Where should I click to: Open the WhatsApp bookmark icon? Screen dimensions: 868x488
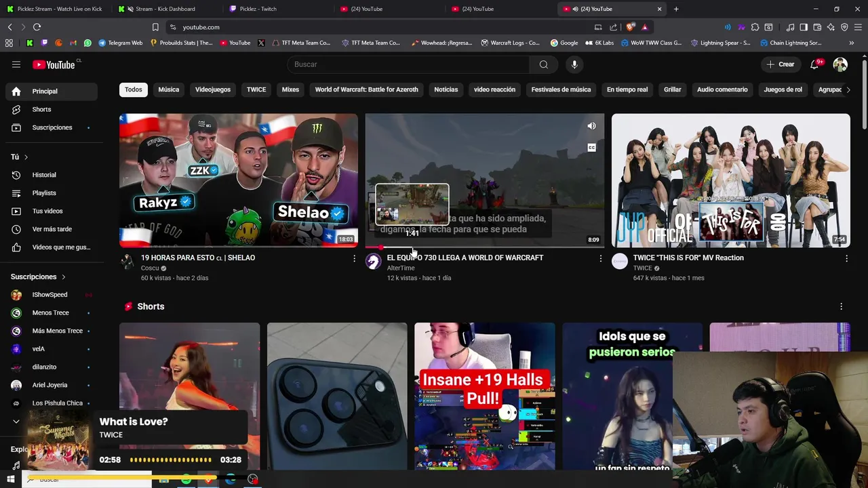click(x=87, y=43)
